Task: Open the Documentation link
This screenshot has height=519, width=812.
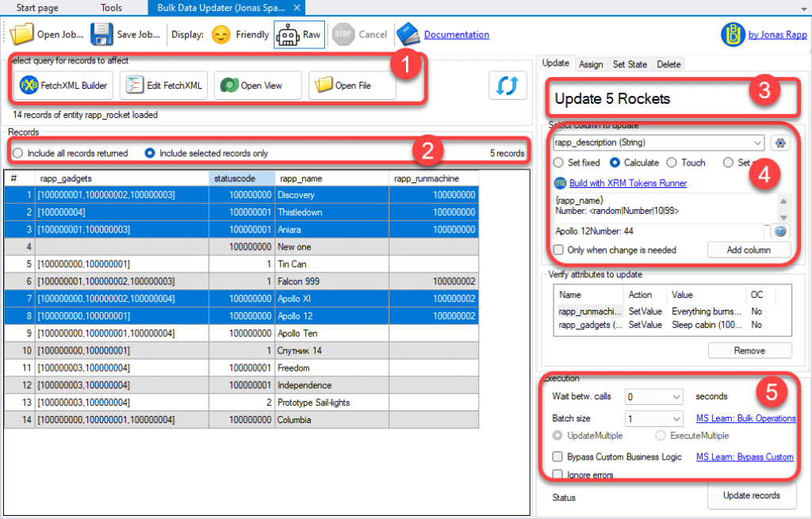Action: click(456, 35)
